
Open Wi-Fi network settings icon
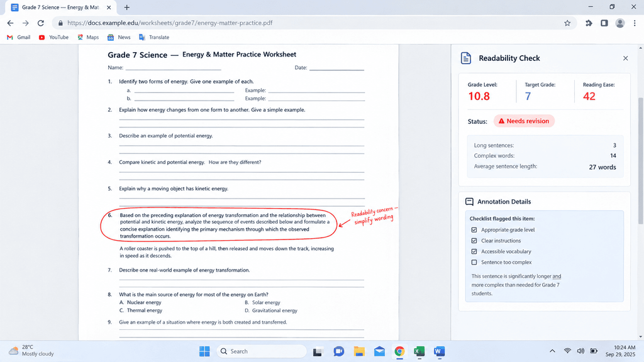click(x=567, y=351)
